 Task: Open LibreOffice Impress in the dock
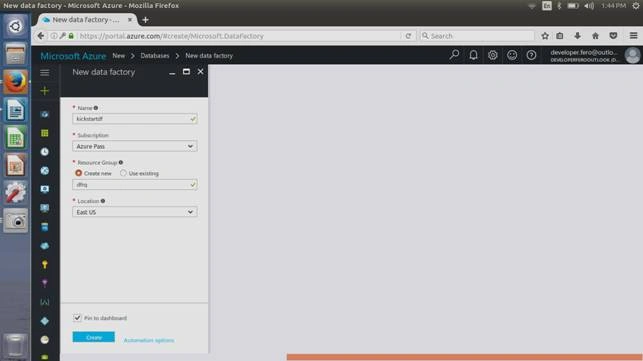tap(15, 166)
